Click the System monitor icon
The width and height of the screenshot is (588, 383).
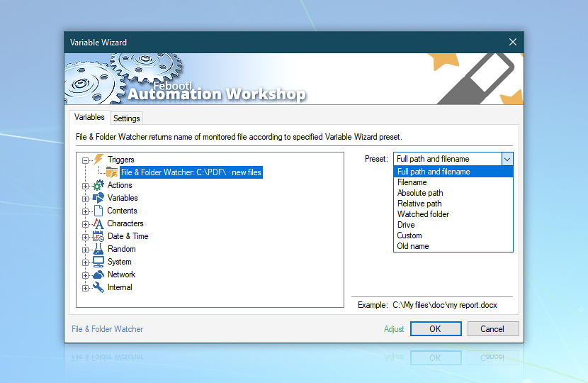pos(98,262)
